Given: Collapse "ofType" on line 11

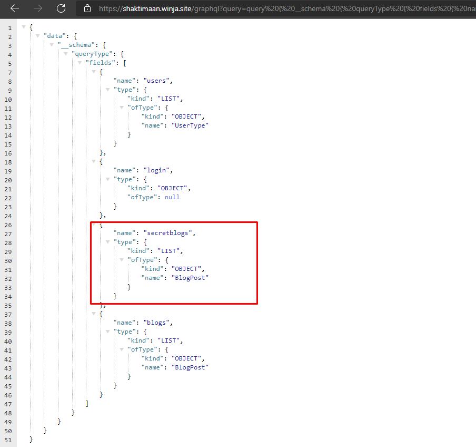Looking at the screenshot, I should pyautogui.click(x=122, y=108).
